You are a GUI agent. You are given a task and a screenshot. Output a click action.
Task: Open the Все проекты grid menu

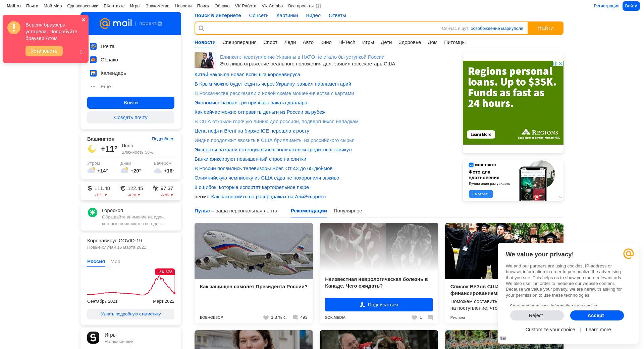point(319,6)
